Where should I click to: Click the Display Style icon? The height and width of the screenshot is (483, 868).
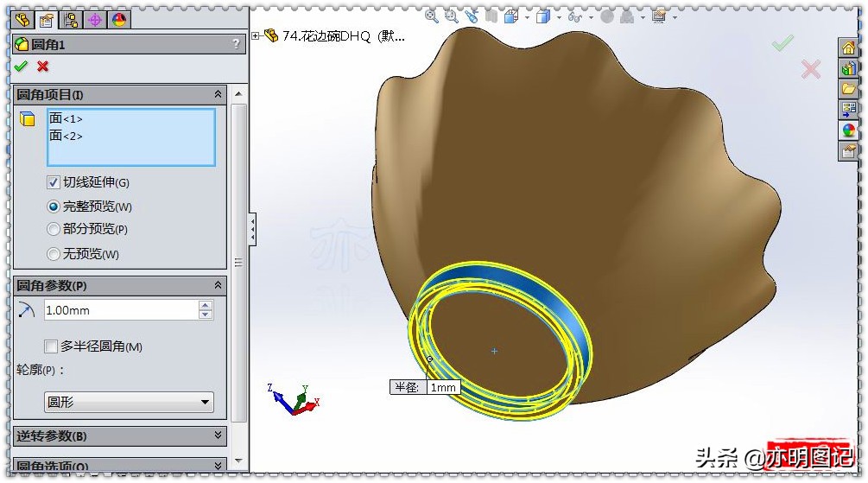point(543,16)
